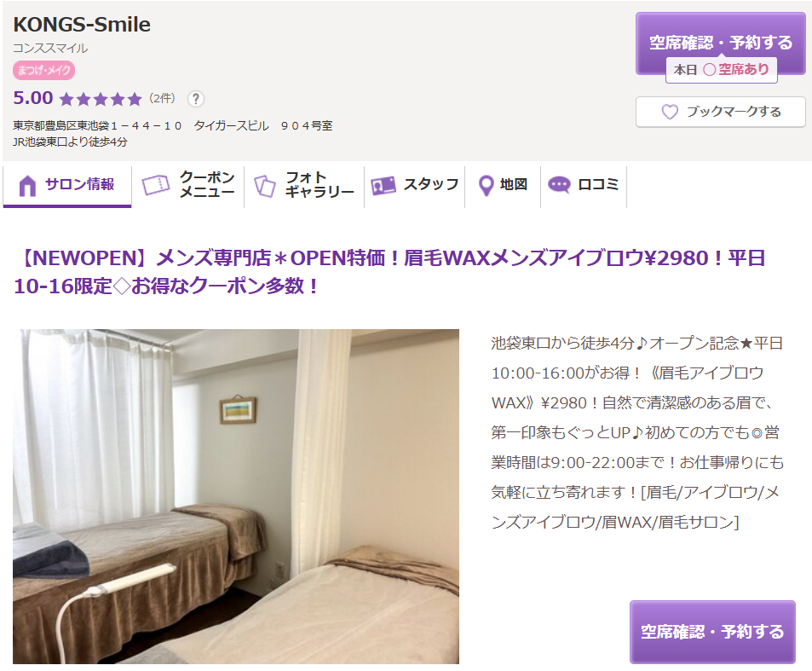Switch to the フォトギャラリー tab
This screenshot has width=812, height=671.
pyautogui.click(x=304, y=185)
